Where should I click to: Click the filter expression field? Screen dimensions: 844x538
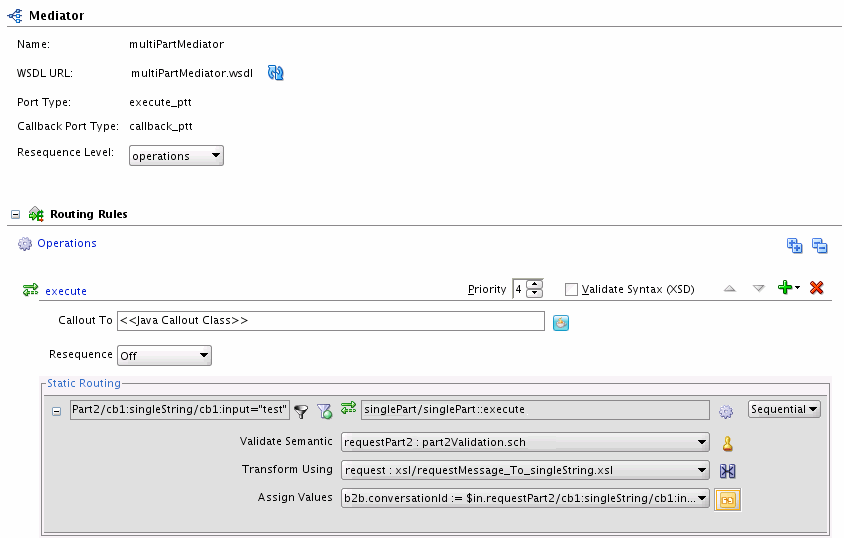(x=180, y=409)
